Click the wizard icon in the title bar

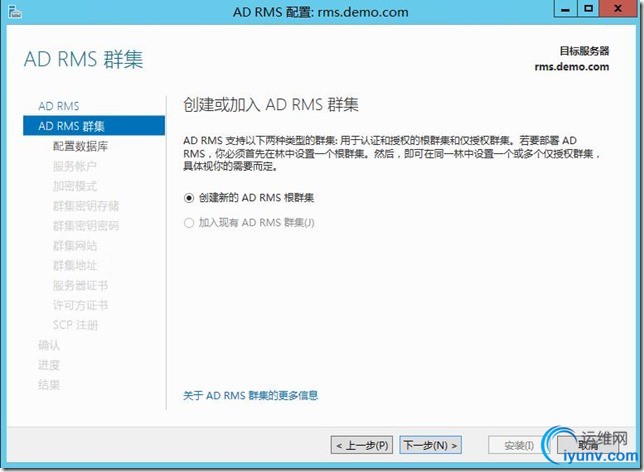[14, 12]
